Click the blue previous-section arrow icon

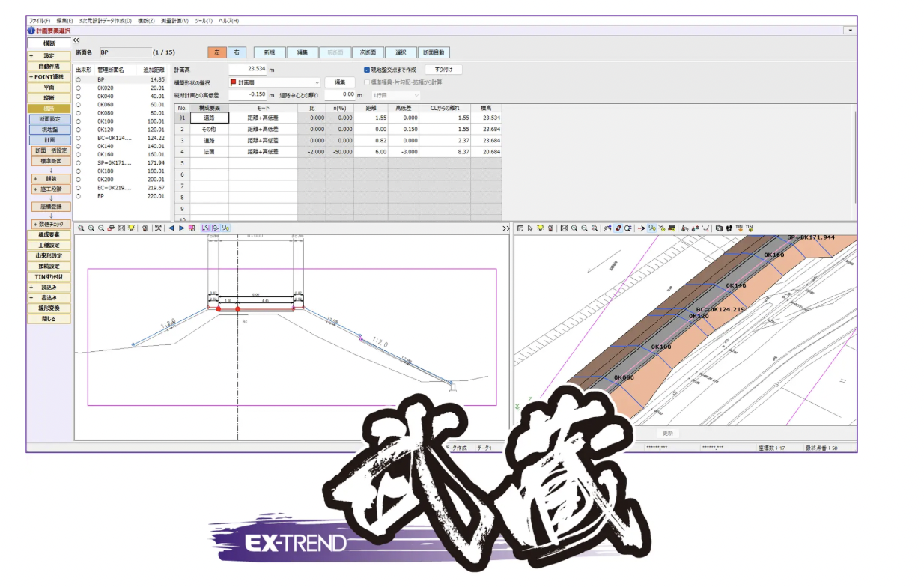pyautogui.click(x=171, y=228)
